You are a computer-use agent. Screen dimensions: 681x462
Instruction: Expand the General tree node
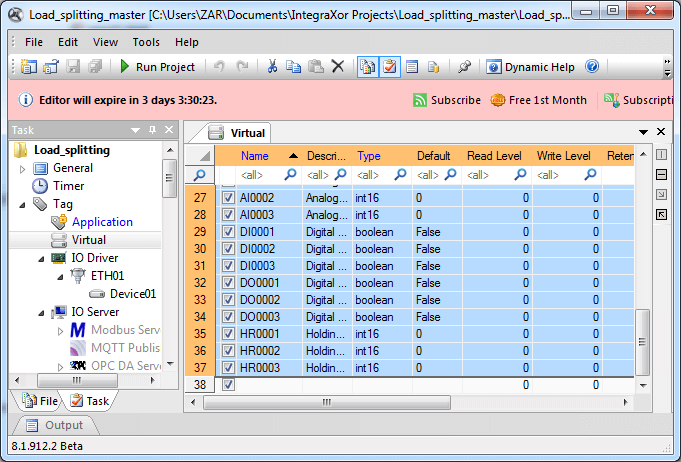click(23, 169)
